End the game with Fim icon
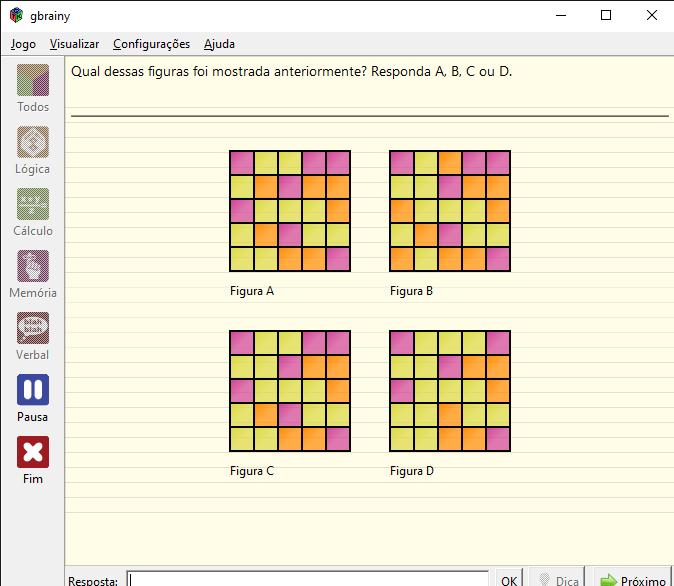The width and height of the screenshot is (674, 586). coord(33,453)
